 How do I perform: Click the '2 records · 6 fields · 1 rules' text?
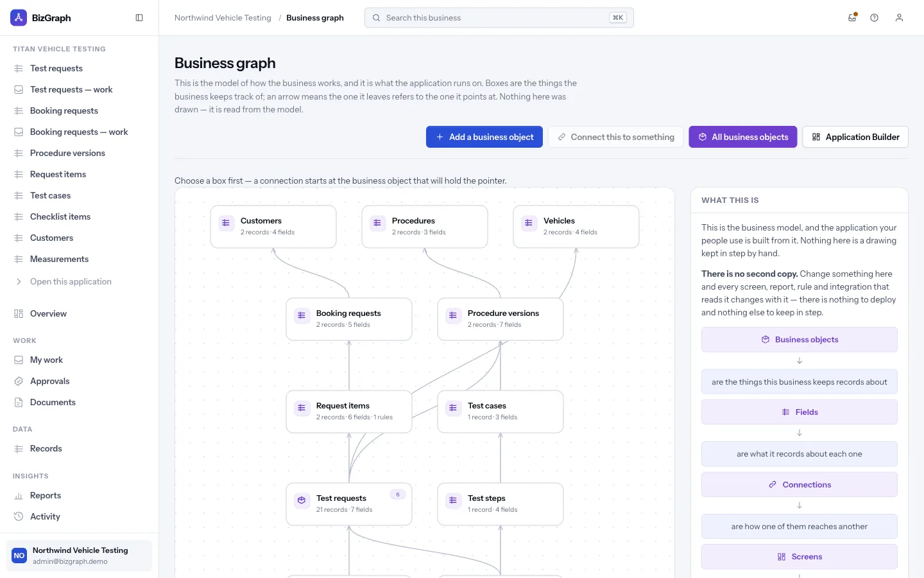pos(354,417)
